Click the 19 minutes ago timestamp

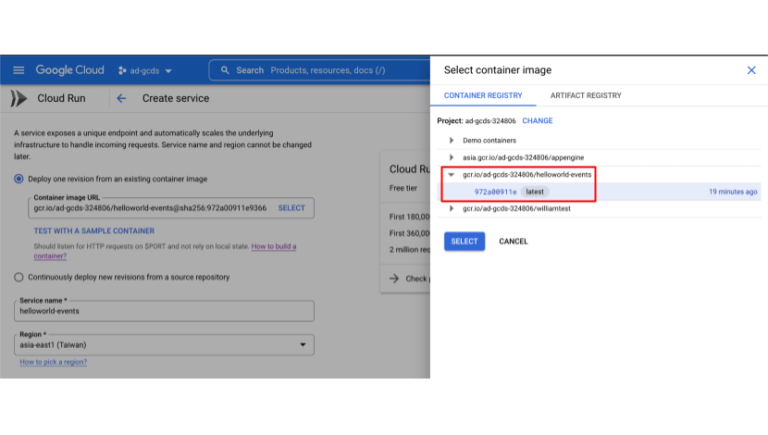pos(733,192)
